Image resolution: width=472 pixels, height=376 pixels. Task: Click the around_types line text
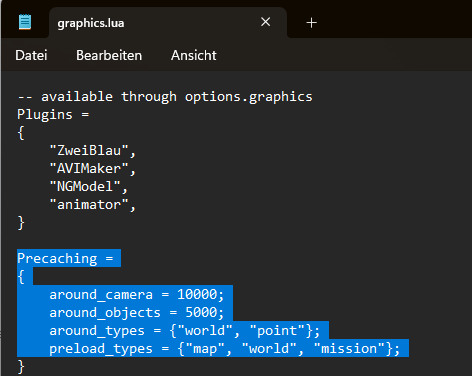tap(185, 331)
